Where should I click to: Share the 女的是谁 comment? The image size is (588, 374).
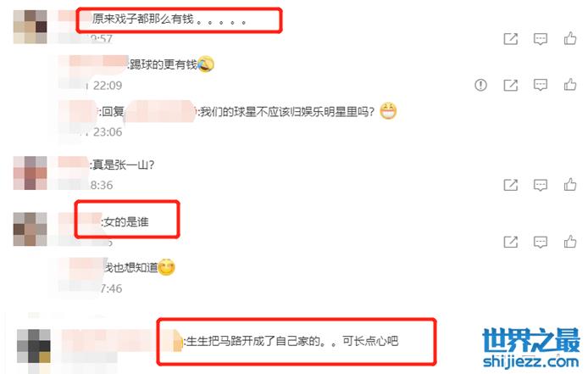pos(510,242)
